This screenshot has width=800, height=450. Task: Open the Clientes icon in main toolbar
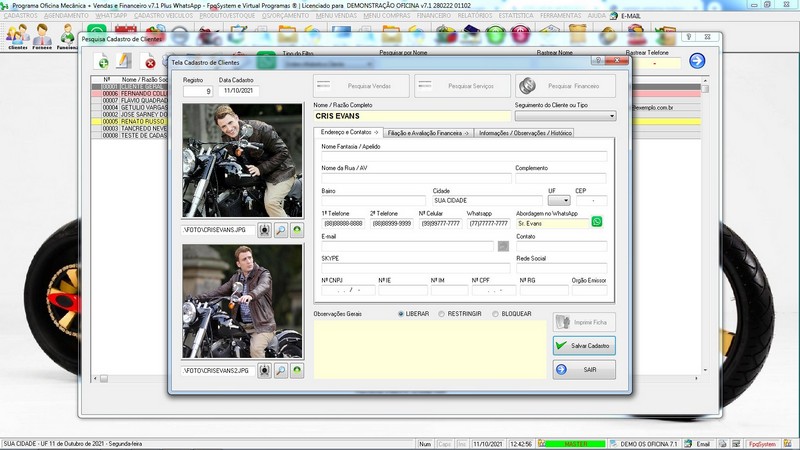(16, 37)
